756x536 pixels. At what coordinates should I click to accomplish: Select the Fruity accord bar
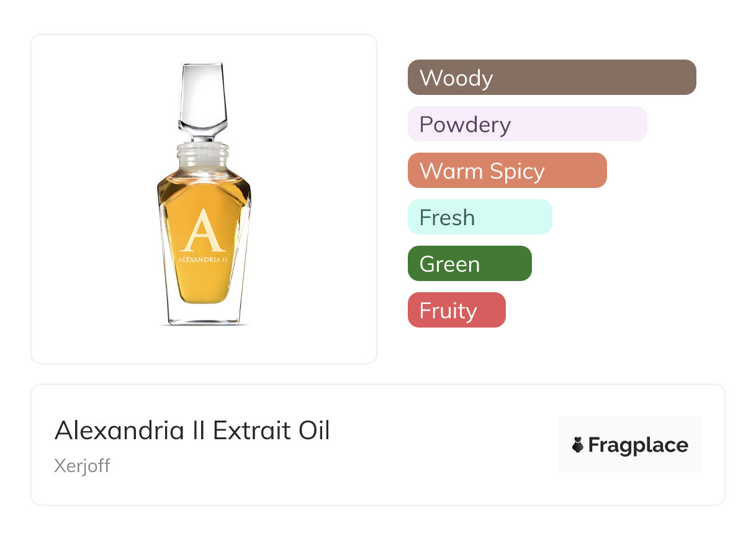456,310
